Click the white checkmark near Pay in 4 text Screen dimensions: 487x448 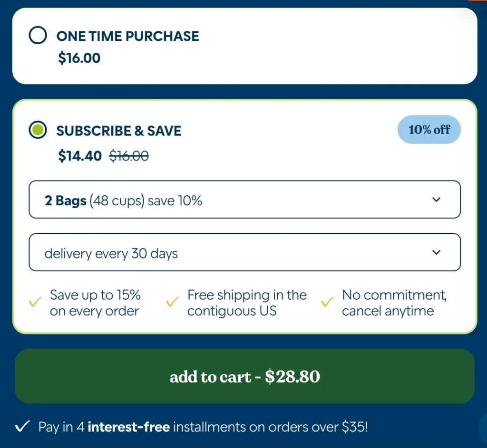click(22, 427)
